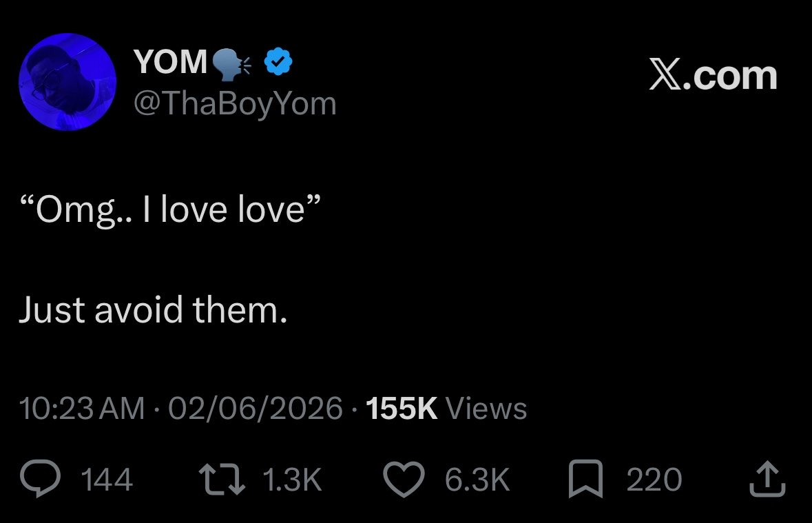
Task: Open the 10:23 AM timestamp
Action: [82, 408]
